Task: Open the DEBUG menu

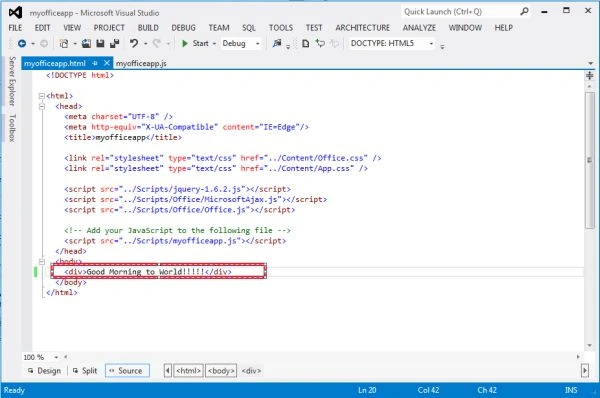Action: point(183,28)
